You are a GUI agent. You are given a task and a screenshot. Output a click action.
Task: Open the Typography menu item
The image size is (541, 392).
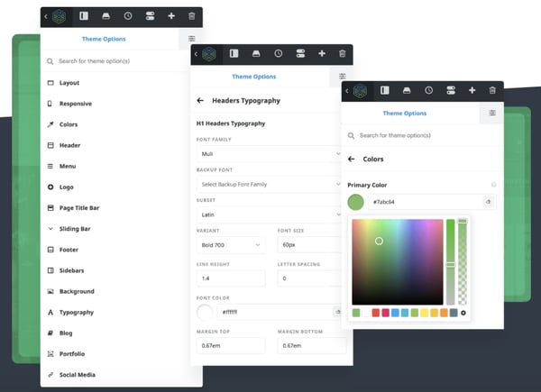(x=76, y=313)
